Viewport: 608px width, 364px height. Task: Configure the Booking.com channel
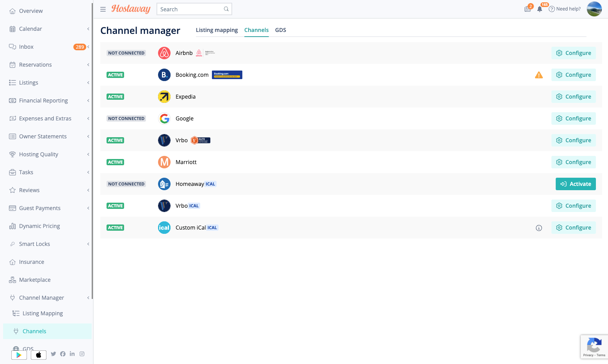574,75
